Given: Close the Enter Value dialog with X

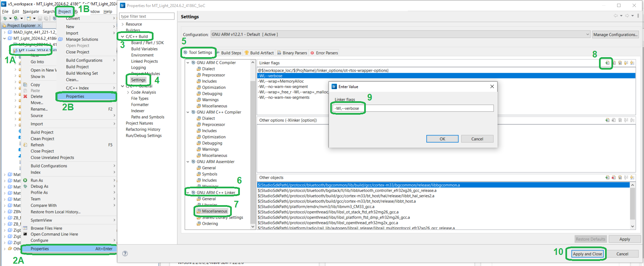Looking at the screenshot, I should [x=492, y=86].
